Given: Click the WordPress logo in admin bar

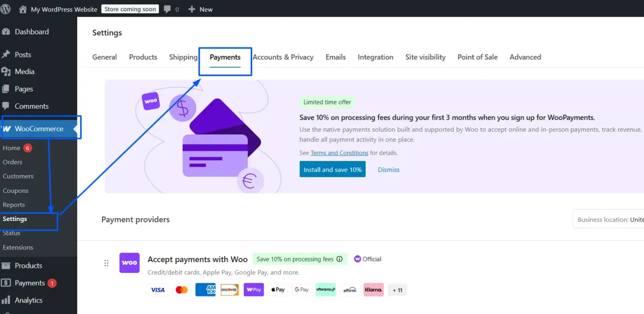Looking at the screenshot, I should point(6,9).
